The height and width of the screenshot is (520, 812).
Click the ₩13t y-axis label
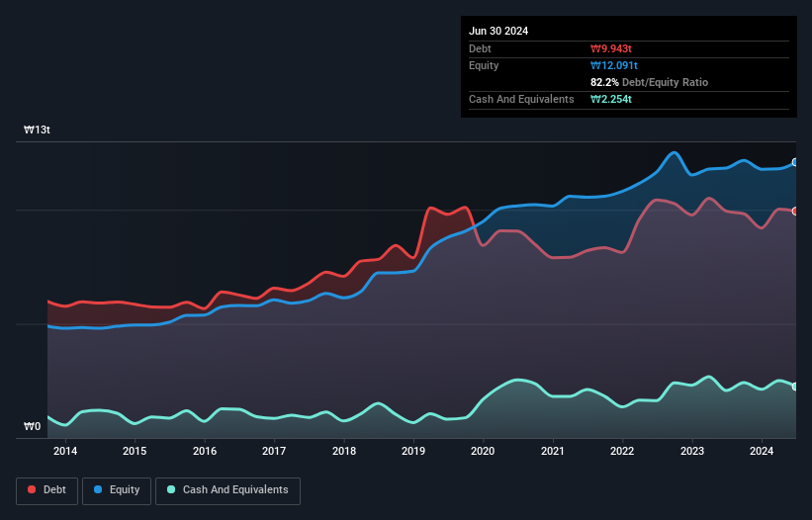[37, 130]
